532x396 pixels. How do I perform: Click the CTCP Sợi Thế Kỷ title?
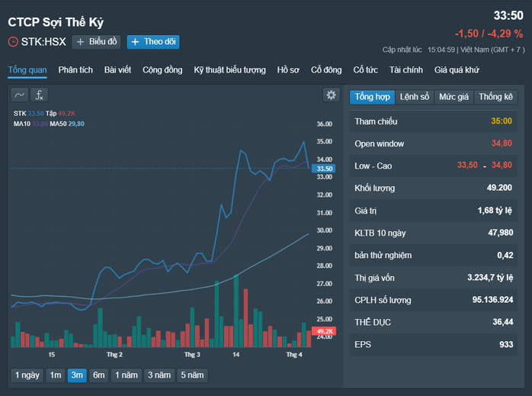[56, 22]
